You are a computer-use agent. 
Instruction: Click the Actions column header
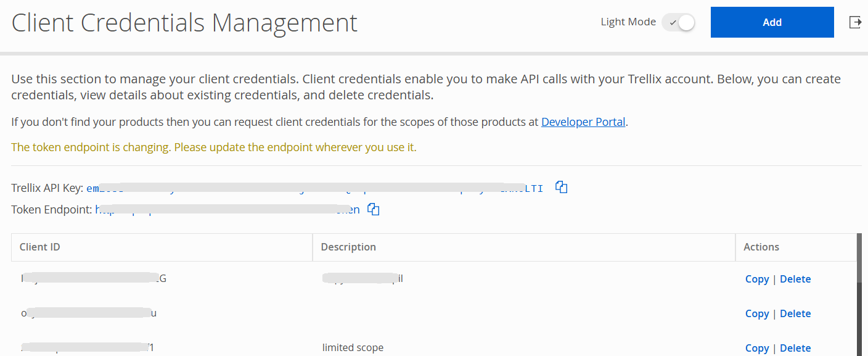click(x=796, y=247)
